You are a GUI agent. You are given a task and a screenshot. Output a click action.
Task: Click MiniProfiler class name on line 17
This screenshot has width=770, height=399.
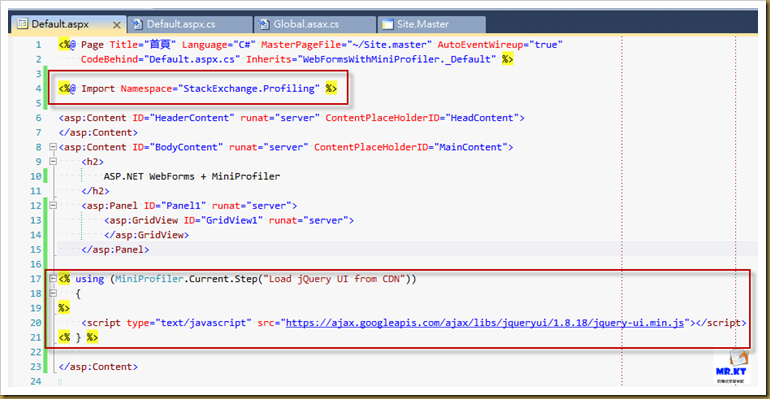149,279
